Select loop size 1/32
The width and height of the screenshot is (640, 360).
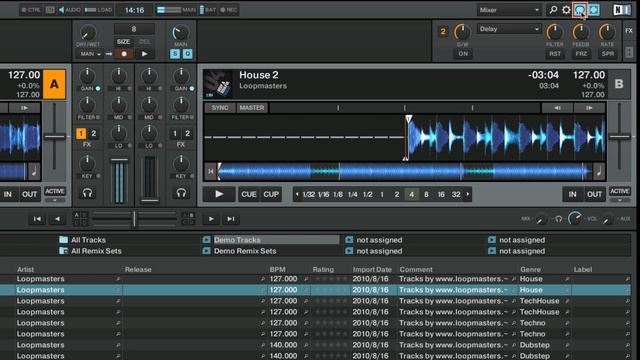(x=309, y=194)
